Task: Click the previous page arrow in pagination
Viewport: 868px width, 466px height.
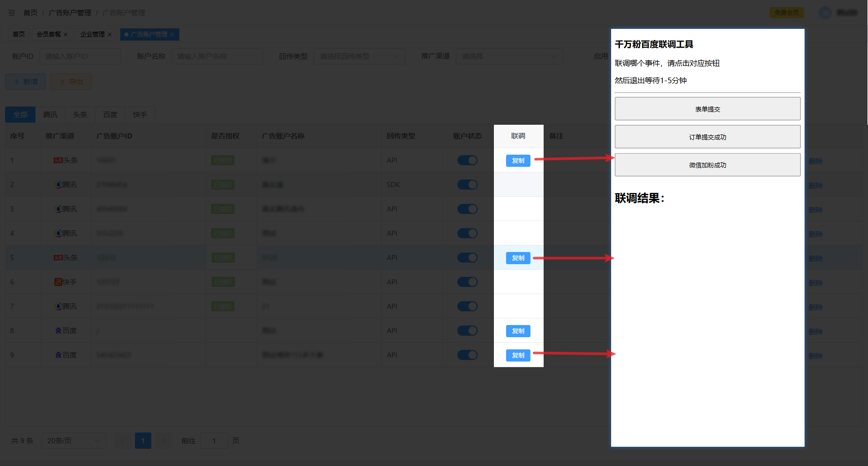Action: 123,441
